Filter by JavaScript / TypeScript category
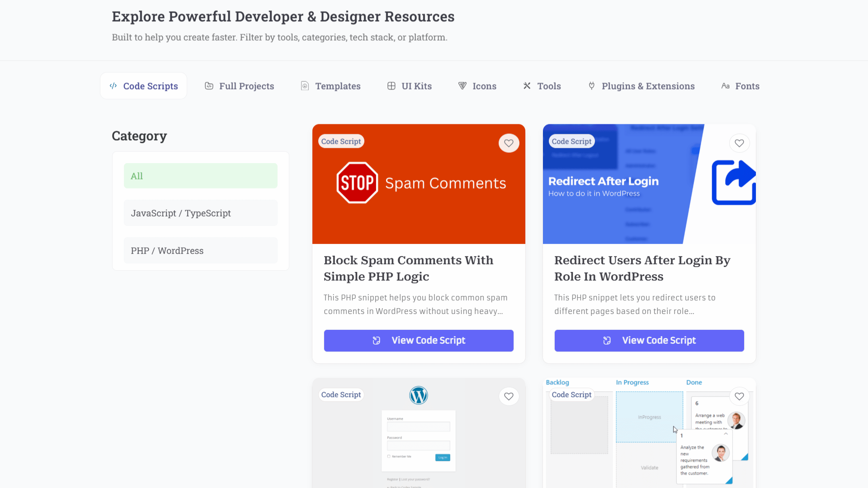 click(201, 213)
